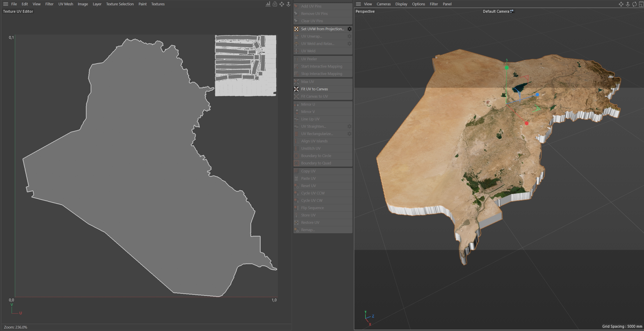Click the Fit UV to Canvas icon
The width and height of the screenshot is (644, 331).
[x=296, y=89]
